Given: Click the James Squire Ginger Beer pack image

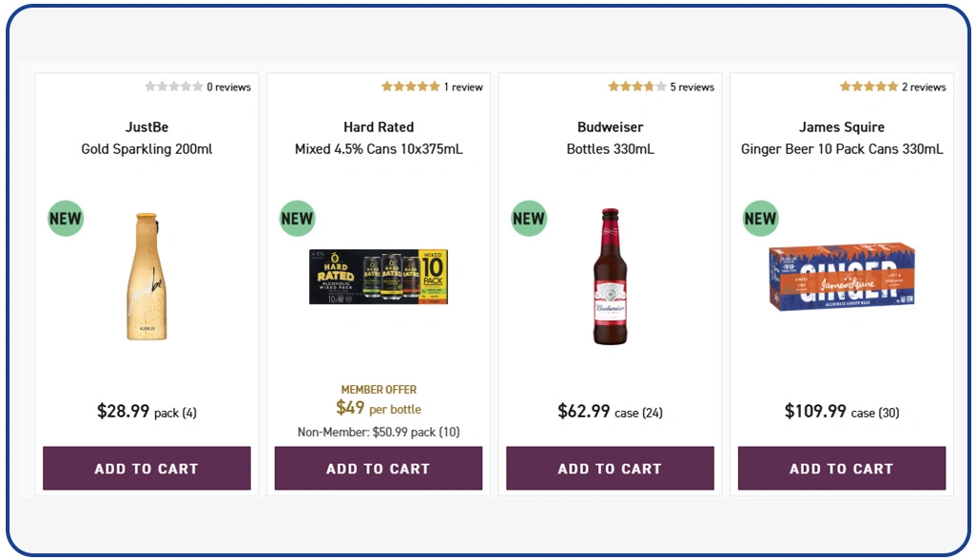Looking at the screenshot, I should point(841,279).
